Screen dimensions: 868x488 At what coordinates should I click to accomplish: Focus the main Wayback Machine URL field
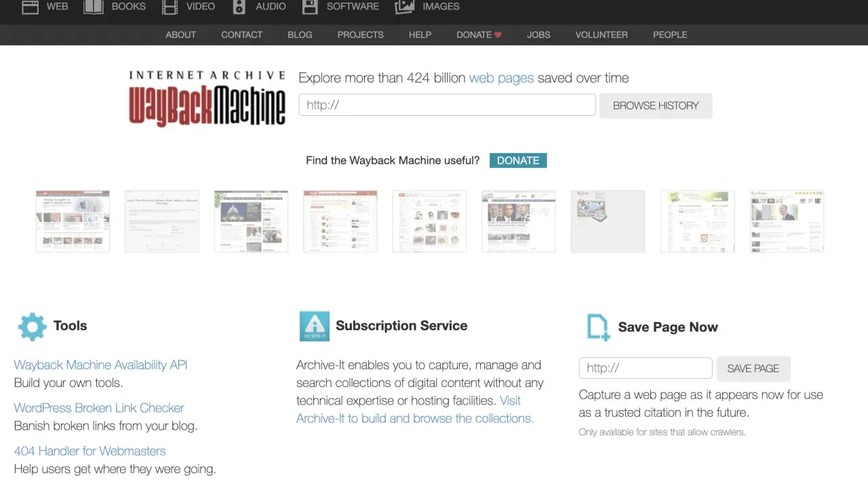point(447,105)
